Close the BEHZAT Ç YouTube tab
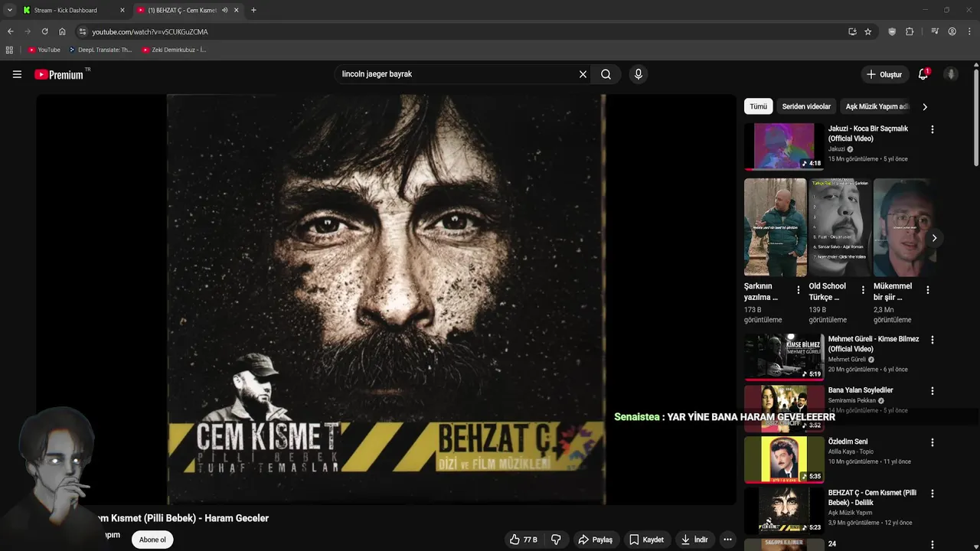 (236, 10)
